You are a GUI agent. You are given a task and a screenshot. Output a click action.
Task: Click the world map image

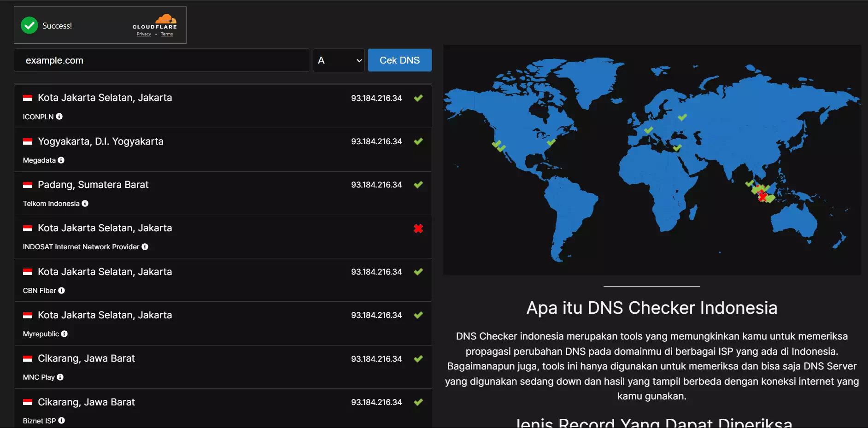[652, 160]
